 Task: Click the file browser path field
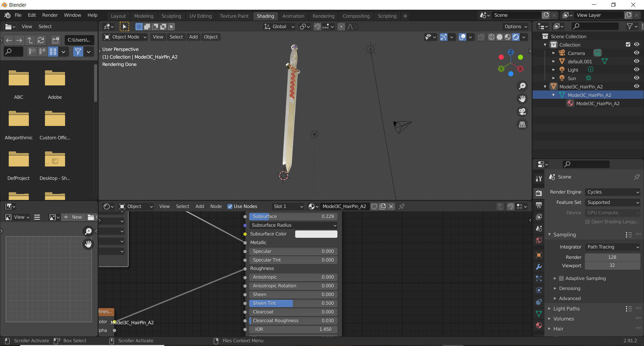coord(79,40)
